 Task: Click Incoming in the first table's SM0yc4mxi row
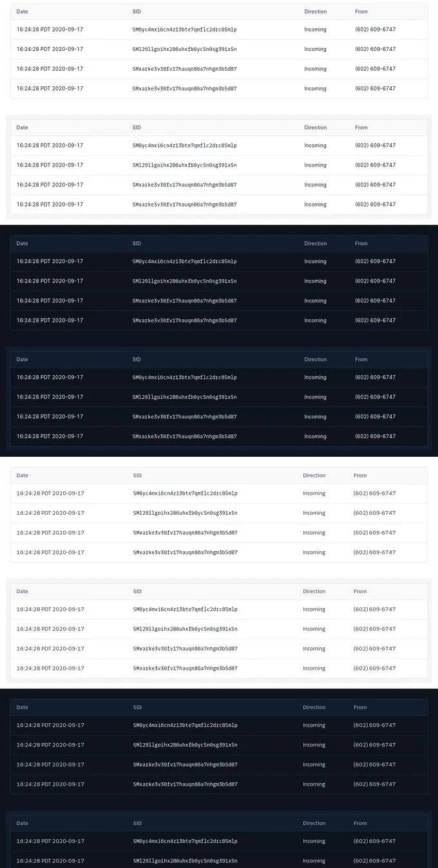point(316,30)
